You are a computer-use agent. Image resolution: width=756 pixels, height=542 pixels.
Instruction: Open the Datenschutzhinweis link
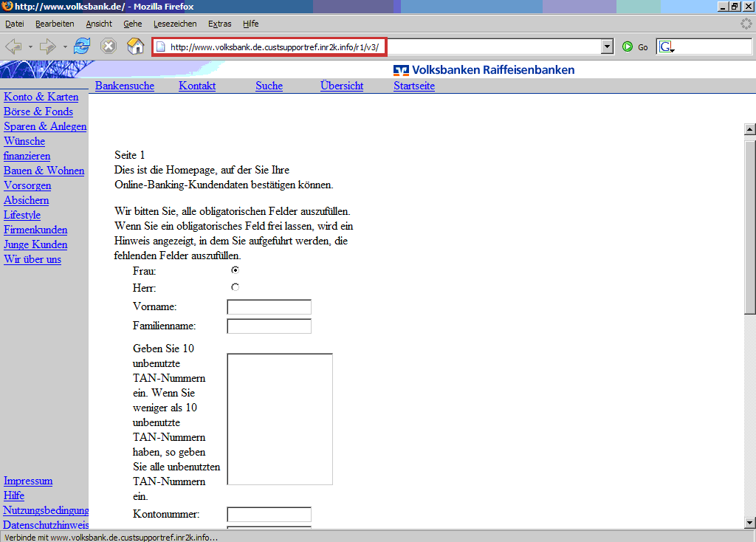coord(46,525)
